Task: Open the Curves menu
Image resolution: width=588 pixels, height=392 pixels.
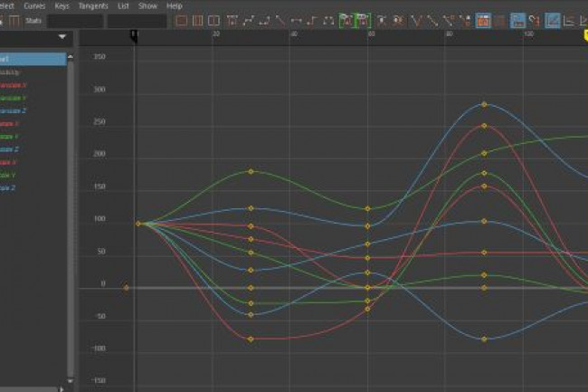Action: point(34,5)
